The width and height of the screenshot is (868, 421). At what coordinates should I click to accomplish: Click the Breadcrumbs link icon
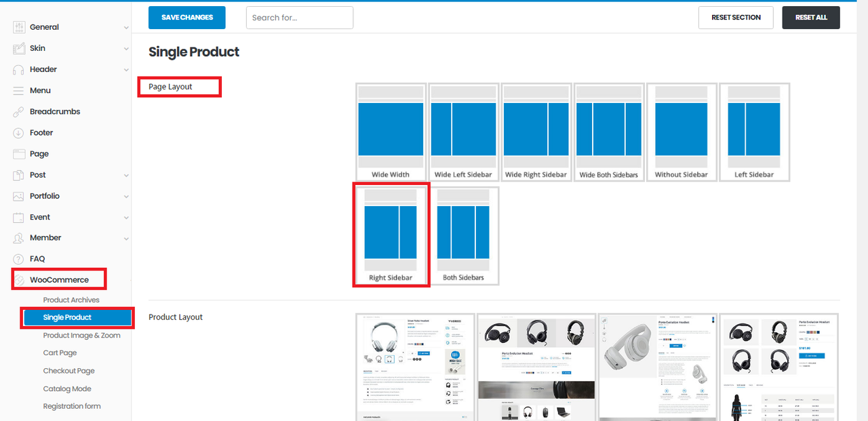coord(18,112)
